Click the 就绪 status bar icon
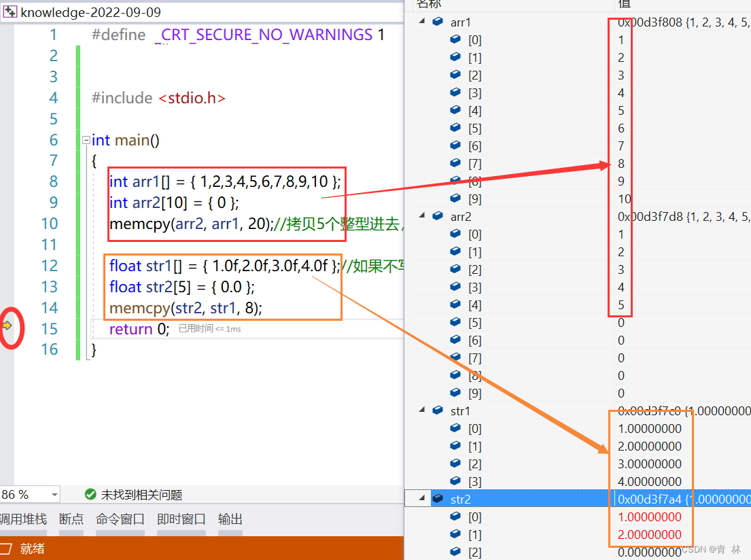Viewport: 751px width, 560px height. click(x=5, y=548)
